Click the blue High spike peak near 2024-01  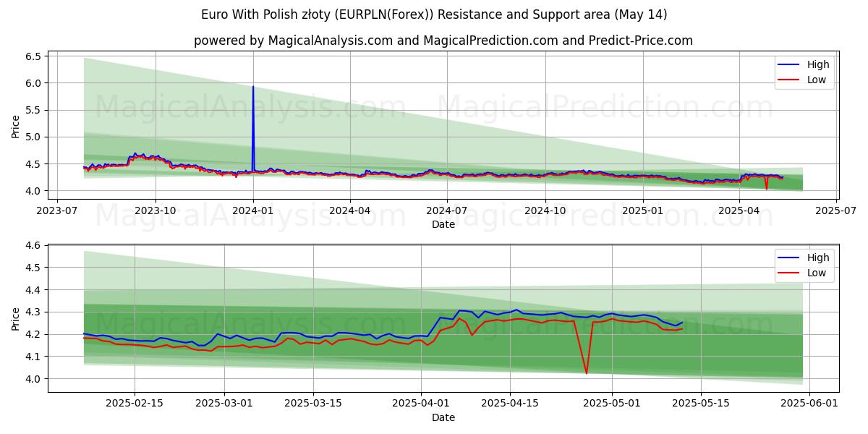[x=253, y=87]
